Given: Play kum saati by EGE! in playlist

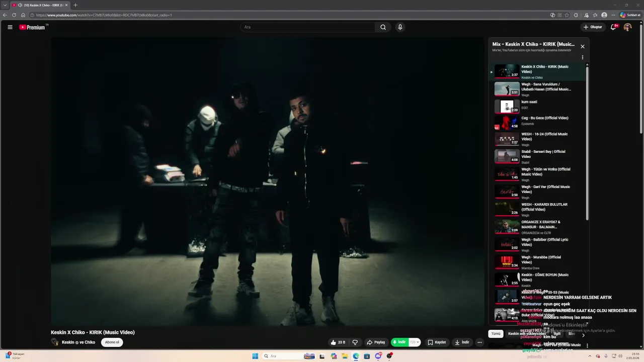Looking at the screenshot, I should click(537, 106).
